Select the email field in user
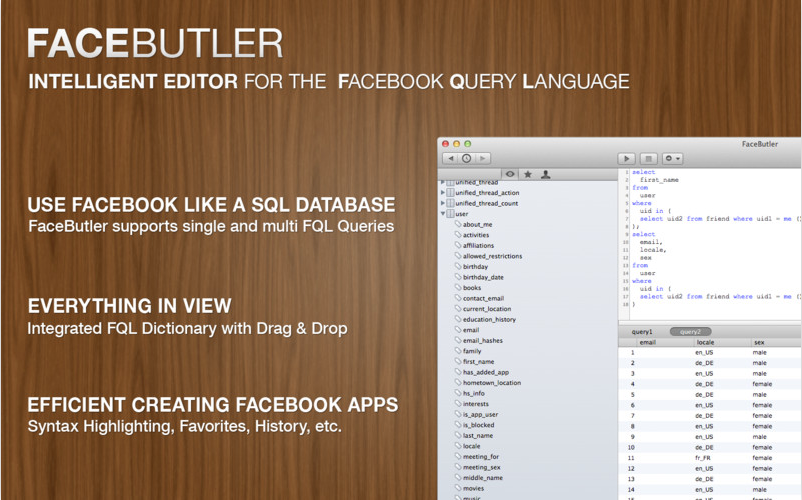This screenshot has height=500, width=802. pyautogui.click(x=471, y=330)
